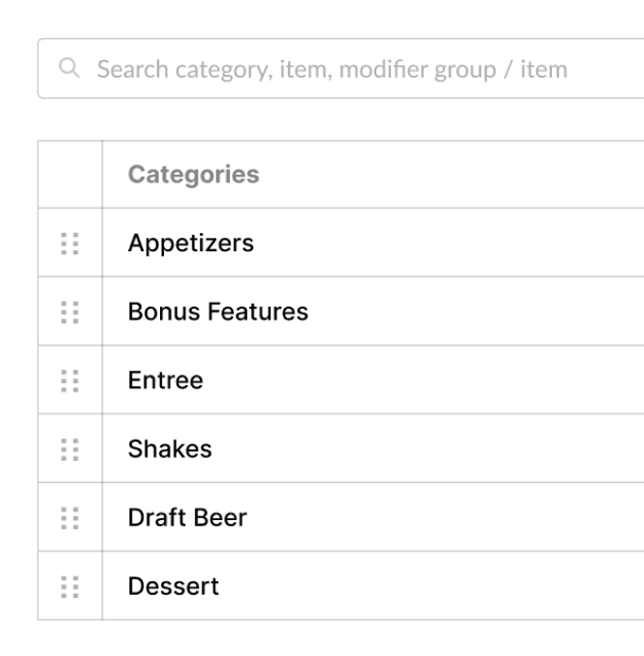Click the Appetizers row drag handle
Screen dimensions: 644x656
tap(69, 243)
